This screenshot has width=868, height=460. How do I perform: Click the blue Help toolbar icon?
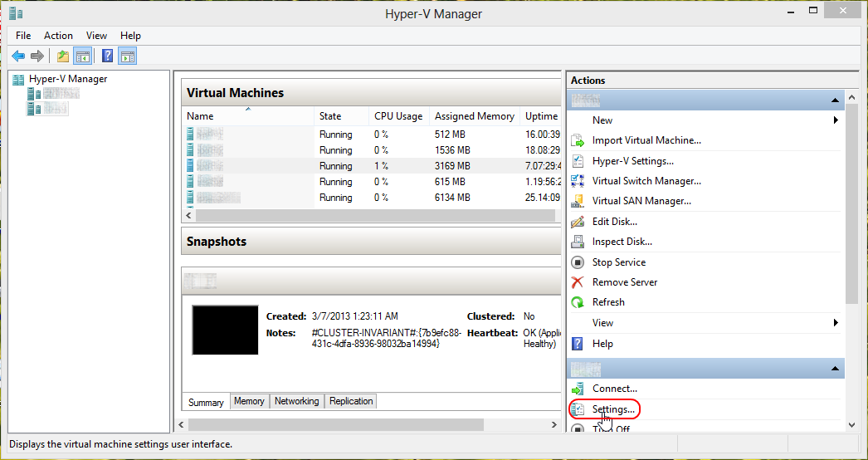[x=108, y=56]
